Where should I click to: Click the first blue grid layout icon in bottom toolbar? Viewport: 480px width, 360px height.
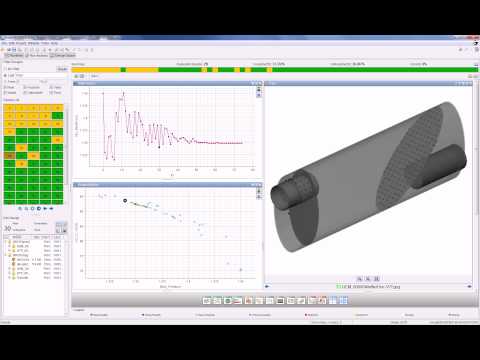click(333, 301)
